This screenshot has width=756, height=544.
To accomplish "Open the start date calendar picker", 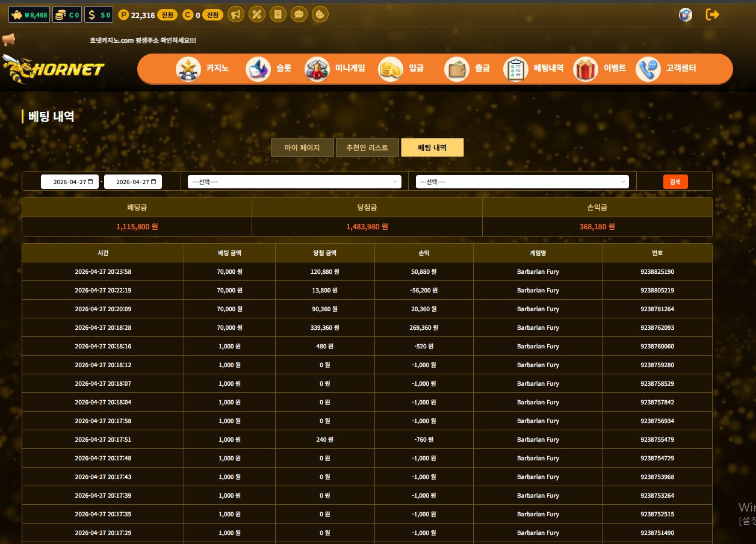I will pyautogui.click(x=90, y=182).
